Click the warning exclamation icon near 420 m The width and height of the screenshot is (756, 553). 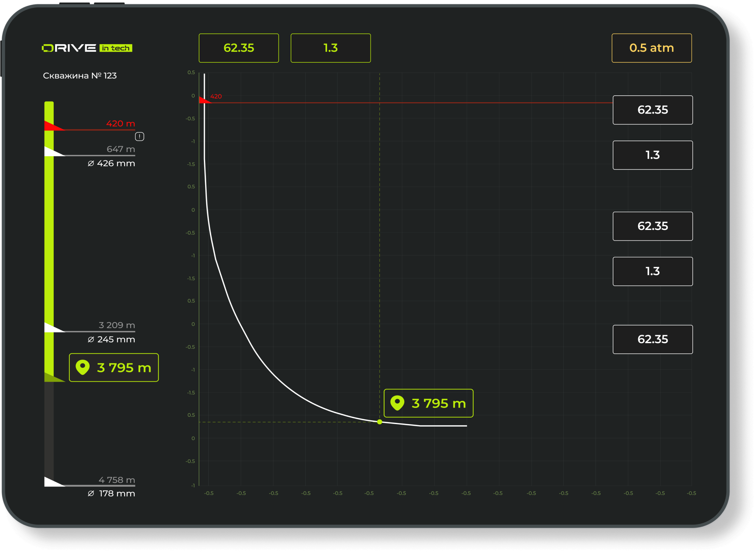(x=139, y=137)
